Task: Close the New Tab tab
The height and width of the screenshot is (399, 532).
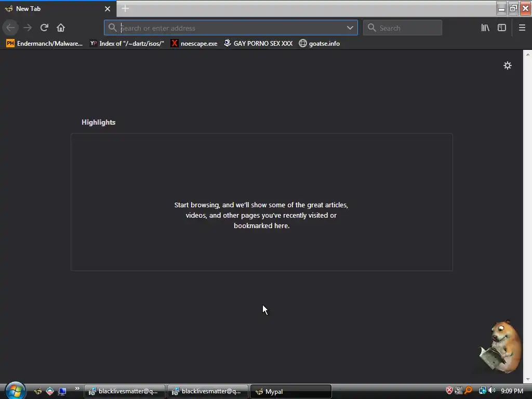Action: coord(108,9)
